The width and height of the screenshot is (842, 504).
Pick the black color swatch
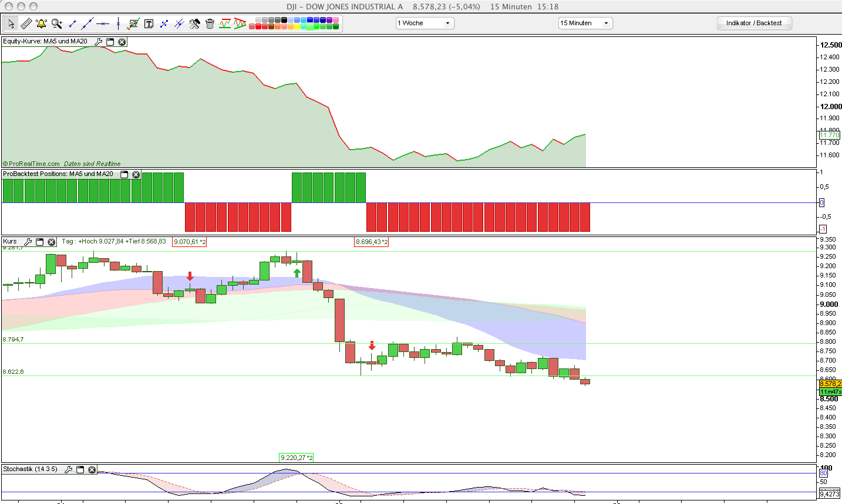[284, 20]
